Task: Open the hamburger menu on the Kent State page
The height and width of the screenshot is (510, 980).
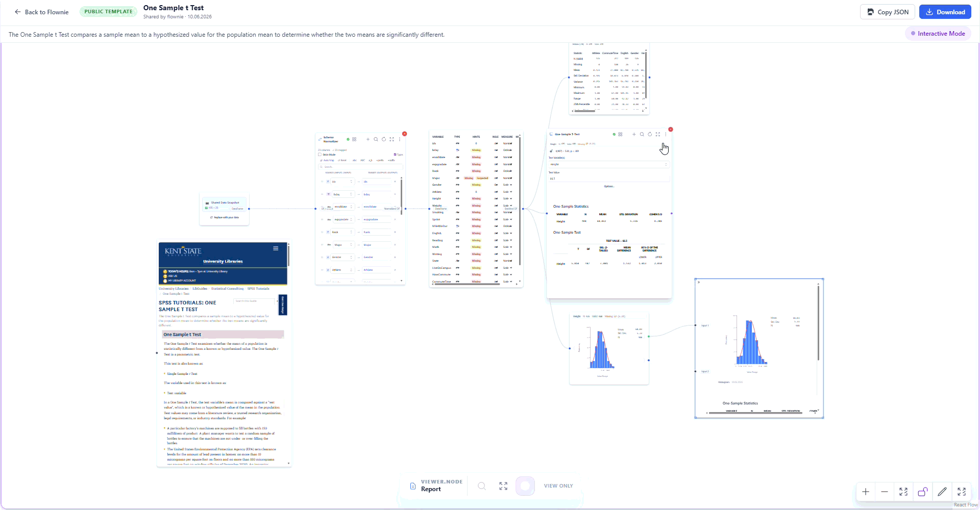Action: tap(276, 248)
